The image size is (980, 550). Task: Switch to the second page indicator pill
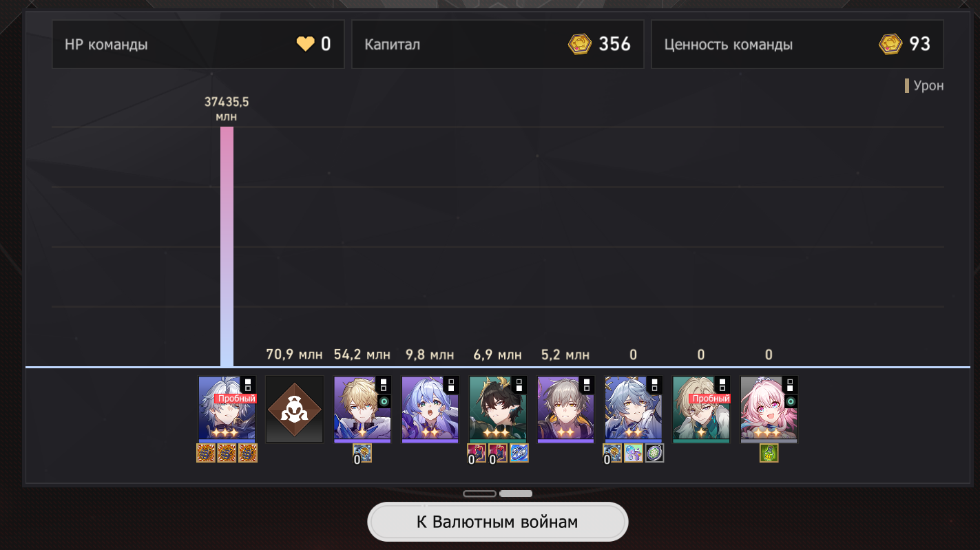tap(516, 494)
